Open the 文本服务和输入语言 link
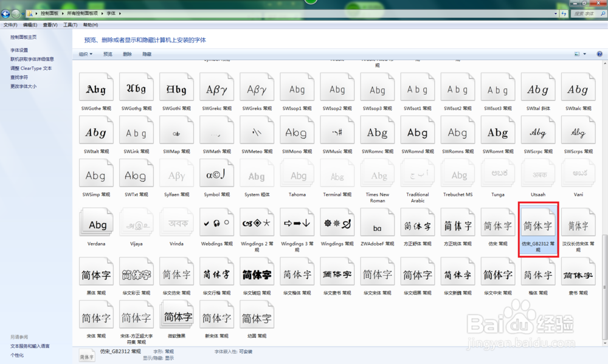Screen dimensions: 608x364 30,346
